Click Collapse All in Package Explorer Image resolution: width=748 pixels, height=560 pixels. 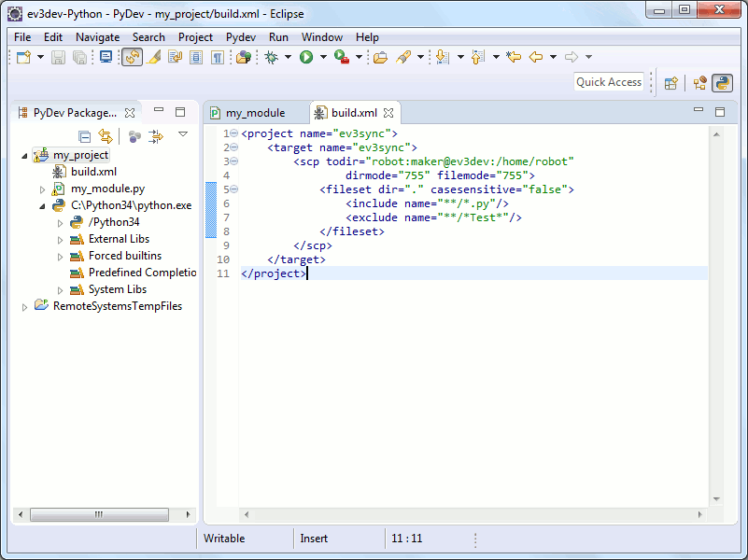pos(84,137)
